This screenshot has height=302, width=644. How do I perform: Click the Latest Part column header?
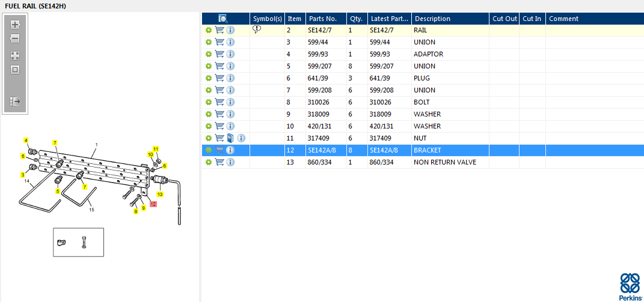[x=390, y=19]
